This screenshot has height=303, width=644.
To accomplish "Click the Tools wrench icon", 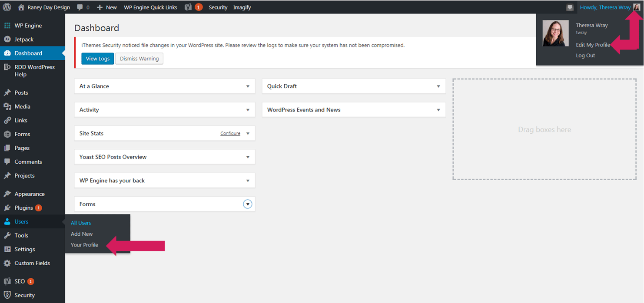I will (x=7, y=235).
